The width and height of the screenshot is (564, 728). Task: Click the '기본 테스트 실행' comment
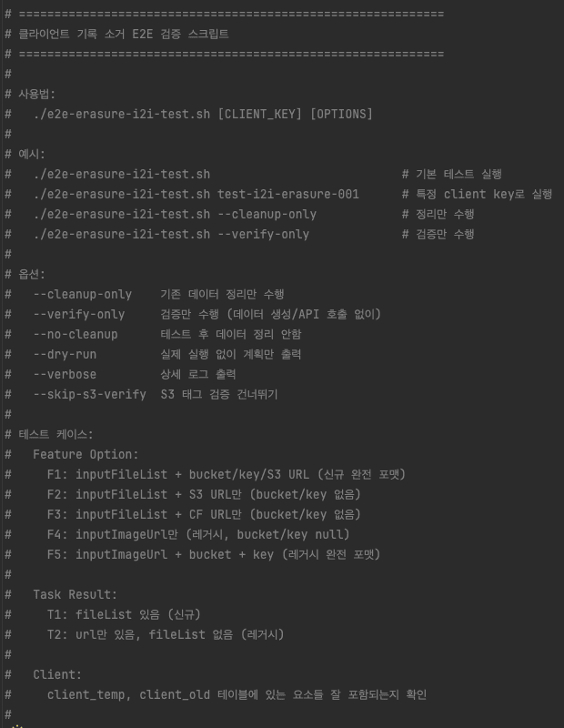tap(458, 175)
